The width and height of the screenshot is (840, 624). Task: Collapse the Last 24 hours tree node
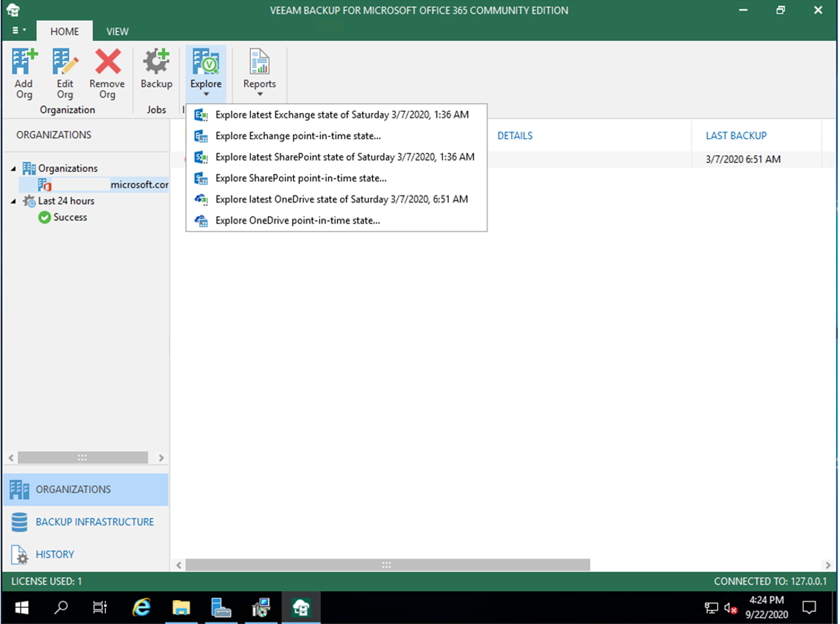[13, 201]
